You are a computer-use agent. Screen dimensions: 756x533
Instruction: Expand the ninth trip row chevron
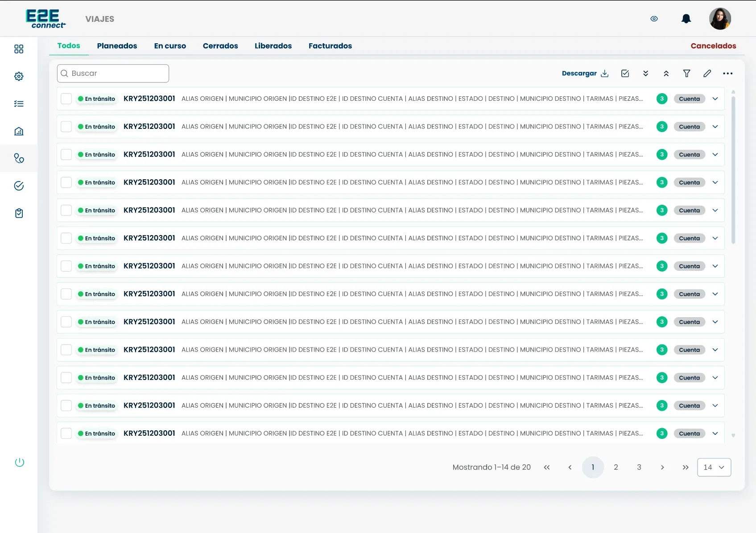(x=715, y=322)
